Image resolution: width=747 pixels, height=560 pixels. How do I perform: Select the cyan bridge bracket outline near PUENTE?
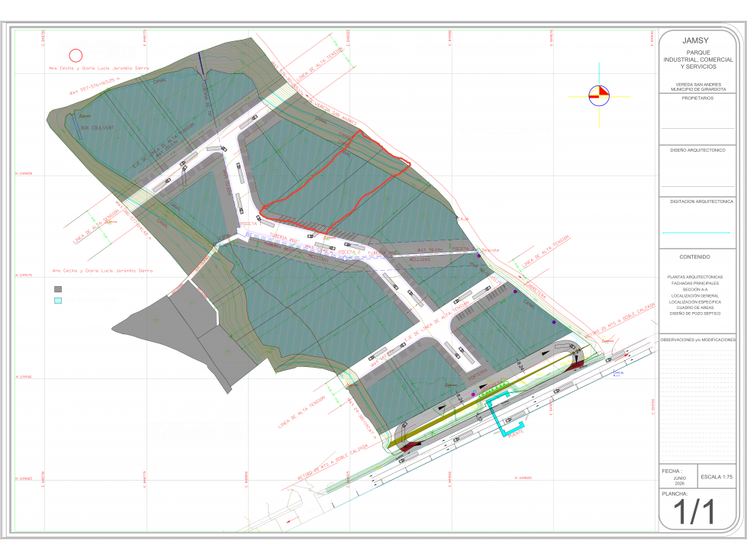(x=504, y=415)
